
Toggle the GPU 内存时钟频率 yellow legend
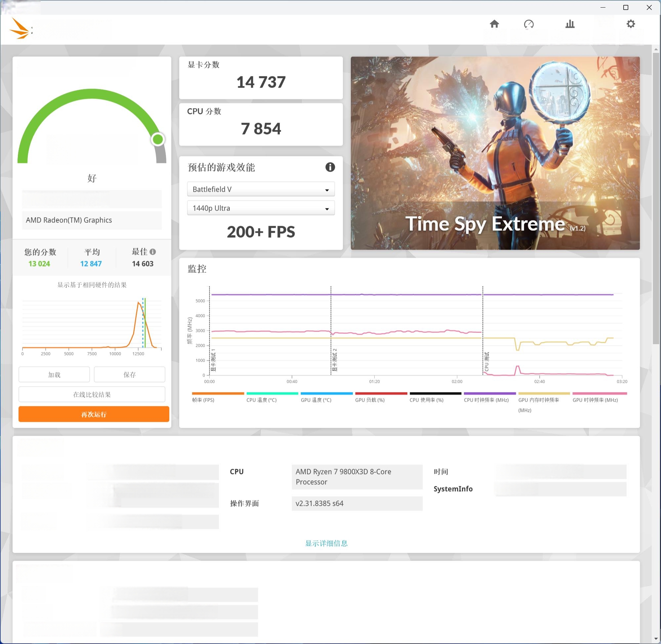click(544, 403)
